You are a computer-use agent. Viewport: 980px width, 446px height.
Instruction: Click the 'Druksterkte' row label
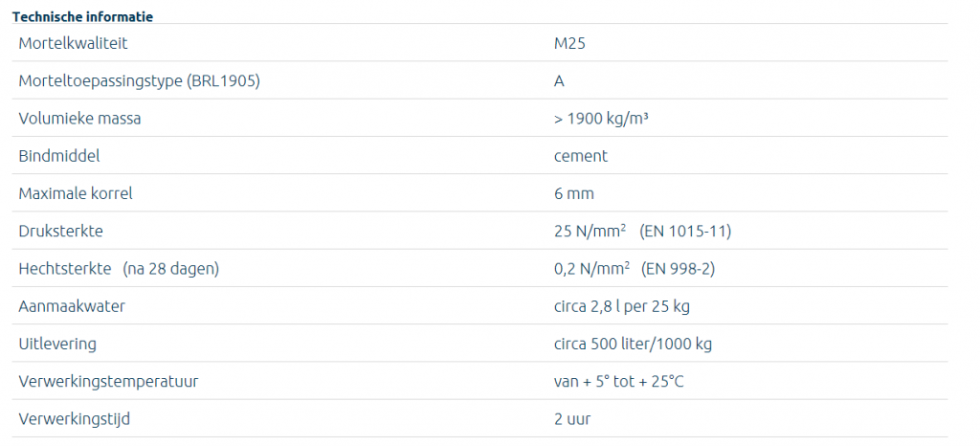(61, 232)
